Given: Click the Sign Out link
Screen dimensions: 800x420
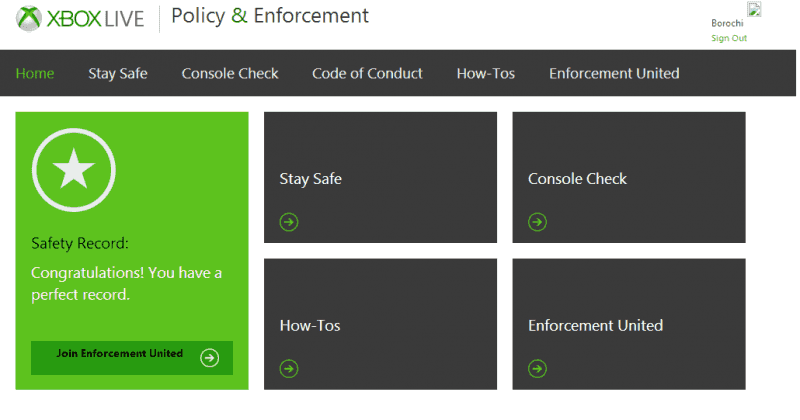Looking at the screenshot, I should tap(729, 38).
